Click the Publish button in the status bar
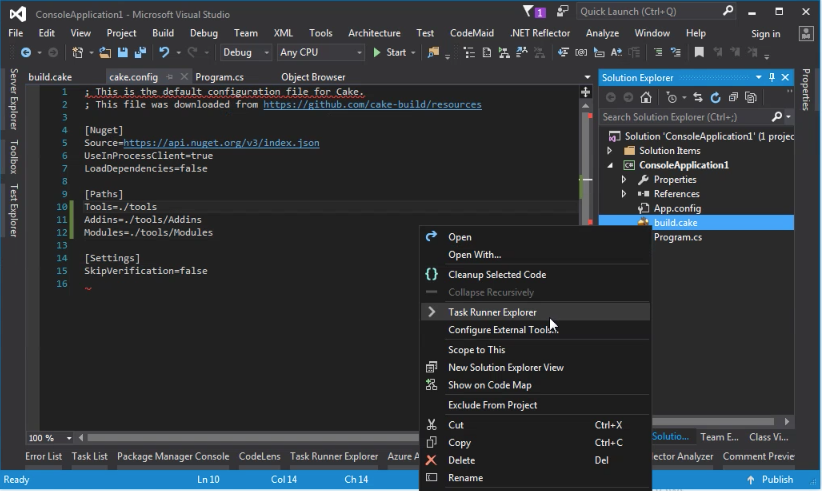Screen dimensions: 822x491 pos(771,479)
